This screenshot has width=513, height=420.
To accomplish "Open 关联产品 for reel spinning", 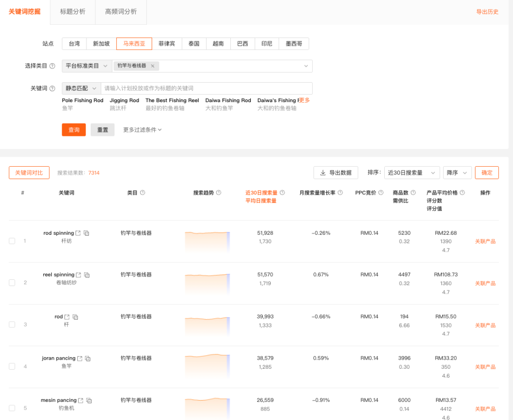I will [x=485, y=284].
